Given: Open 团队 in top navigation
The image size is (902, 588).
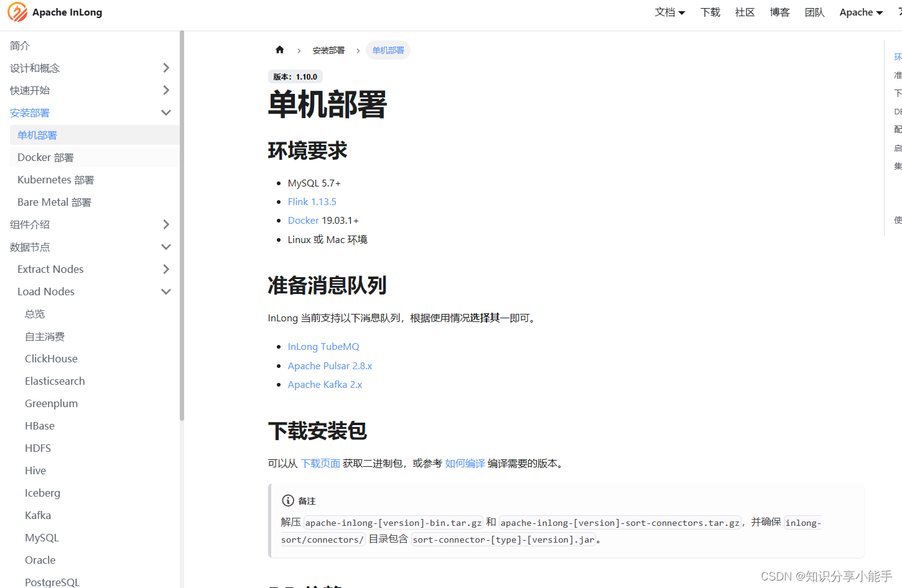Looking at the screenshot, I should (x=814, y=12).
